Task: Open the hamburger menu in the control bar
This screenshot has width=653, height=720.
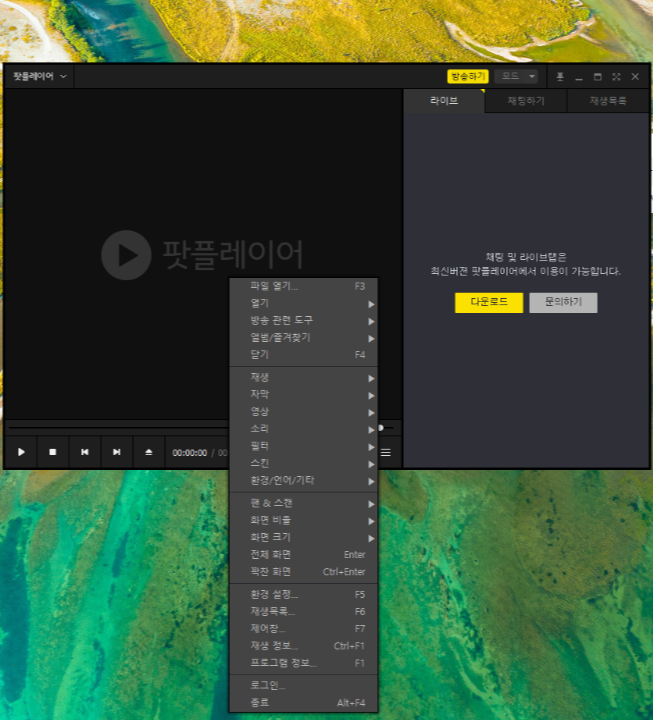Action: pyautogui.click(x=386, y=453)
